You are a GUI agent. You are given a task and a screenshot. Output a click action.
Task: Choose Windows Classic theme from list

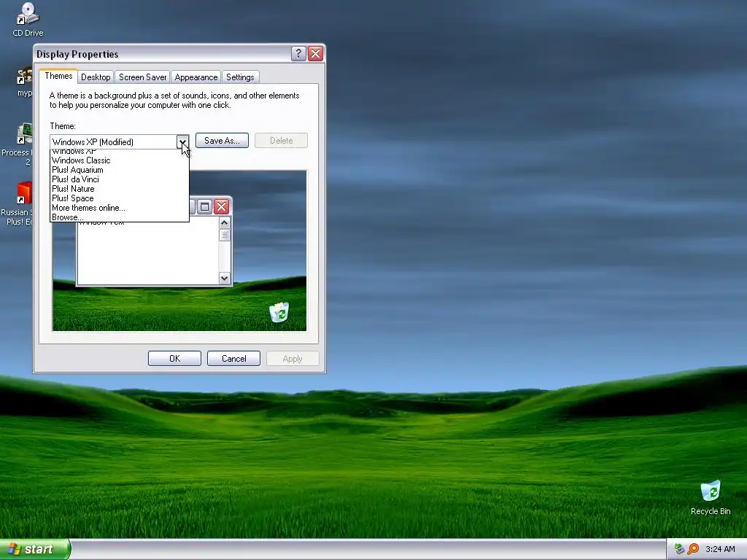119,160
